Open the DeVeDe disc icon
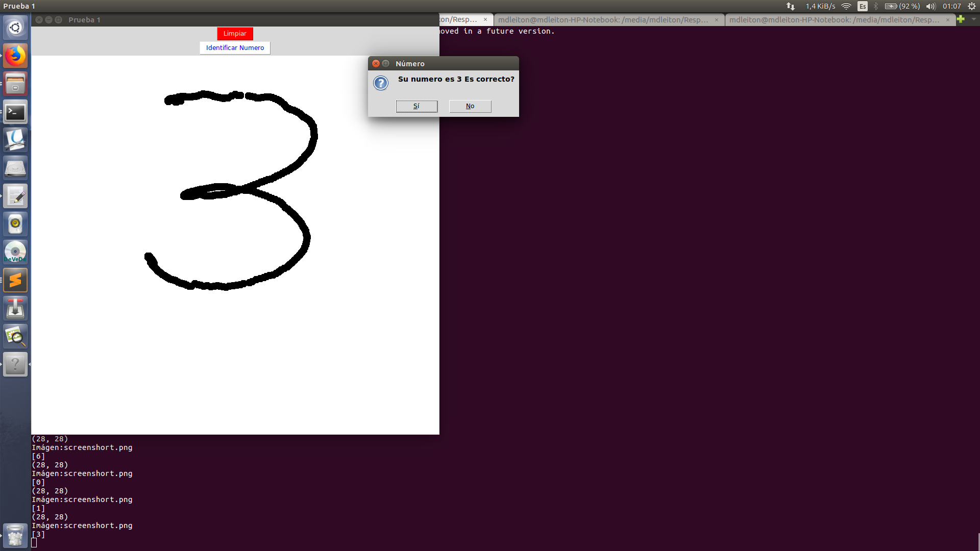The height and width of the screenshot is (551, 980). [15, 252]
